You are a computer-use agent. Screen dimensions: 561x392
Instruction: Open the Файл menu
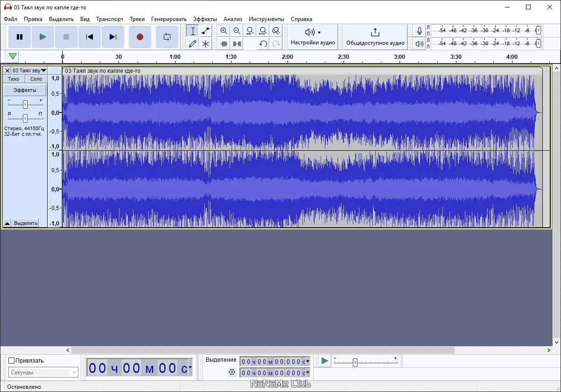10,19
